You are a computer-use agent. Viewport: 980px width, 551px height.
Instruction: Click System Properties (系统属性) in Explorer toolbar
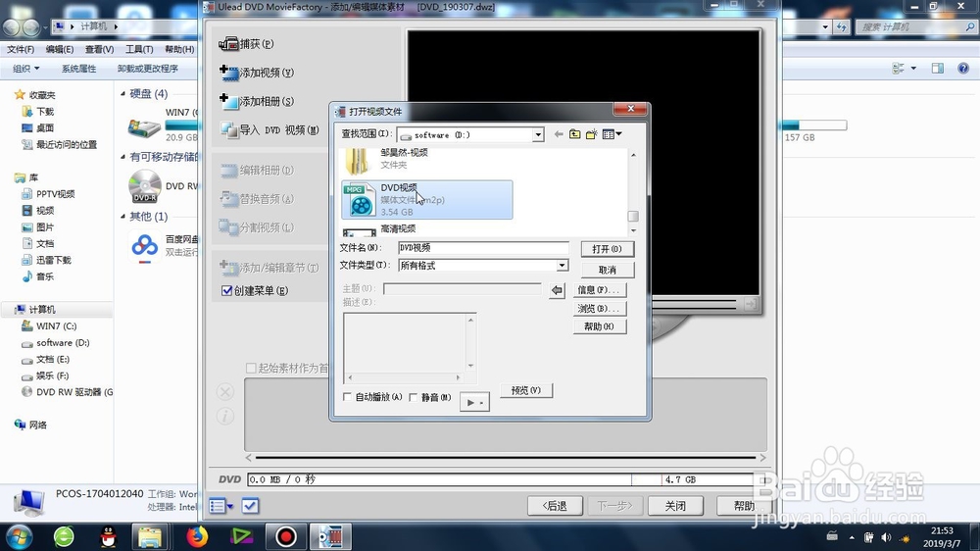[78, 69]
